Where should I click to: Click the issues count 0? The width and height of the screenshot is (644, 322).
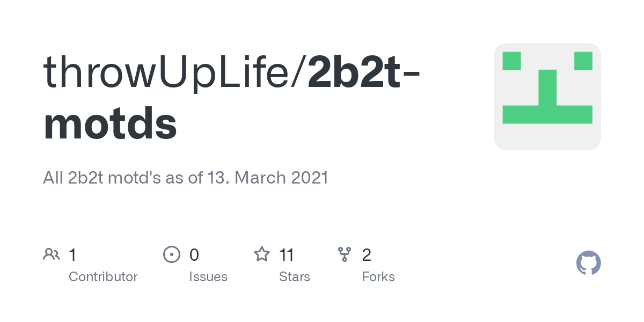194,254
